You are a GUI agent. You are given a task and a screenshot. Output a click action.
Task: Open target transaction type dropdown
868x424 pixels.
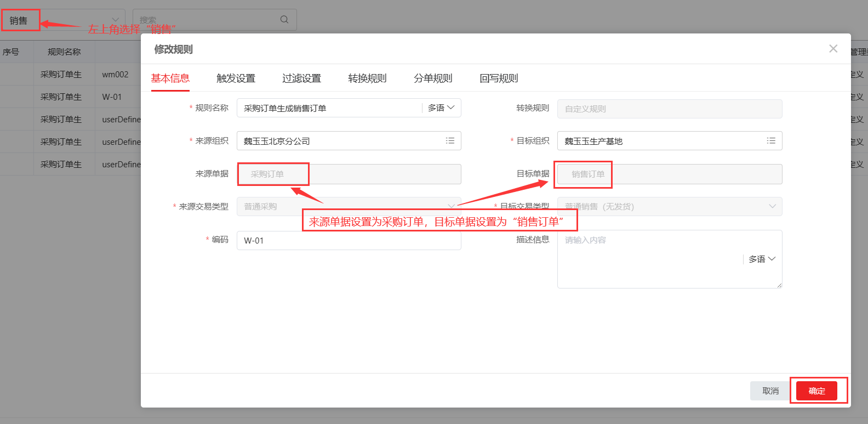point(669,207)
